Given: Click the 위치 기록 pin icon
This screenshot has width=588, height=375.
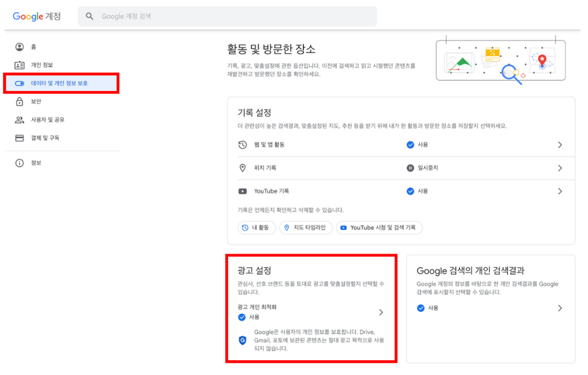Looking at the screenshot, I should click(243, 168).
